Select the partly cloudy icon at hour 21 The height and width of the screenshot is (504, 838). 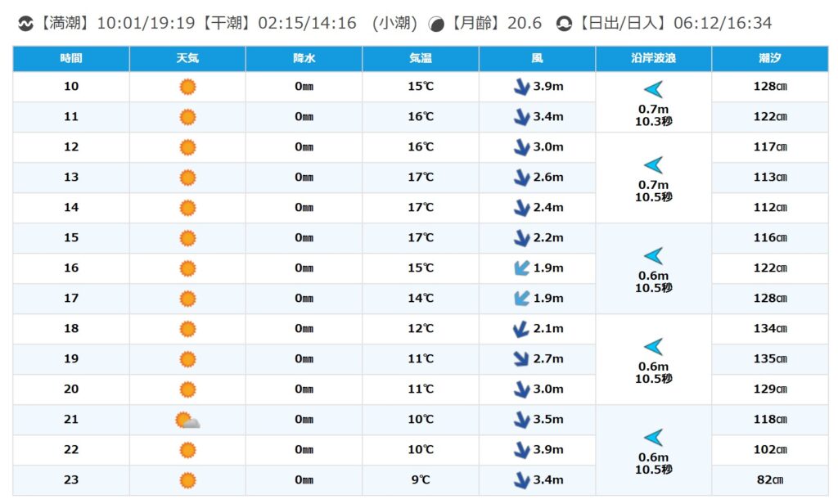(x=187, y=421)
